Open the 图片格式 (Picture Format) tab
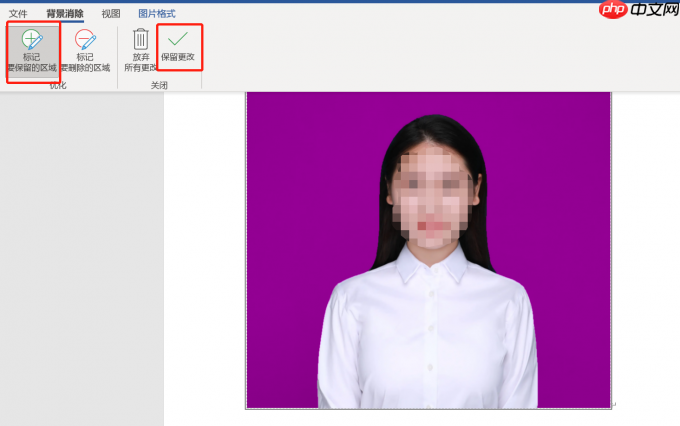Screen dimensions: 680x426 coord(157,14)
